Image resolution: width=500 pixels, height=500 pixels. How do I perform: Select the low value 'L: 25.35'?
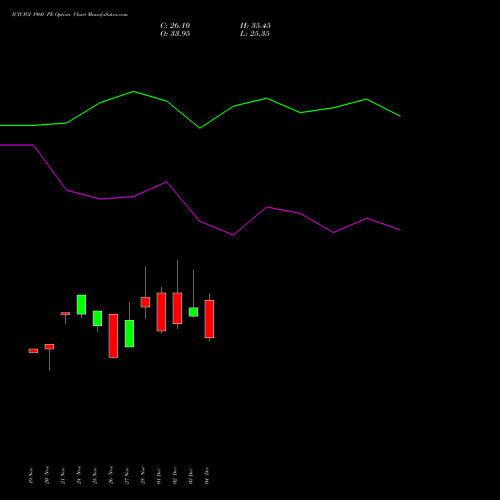pos(255,34)
